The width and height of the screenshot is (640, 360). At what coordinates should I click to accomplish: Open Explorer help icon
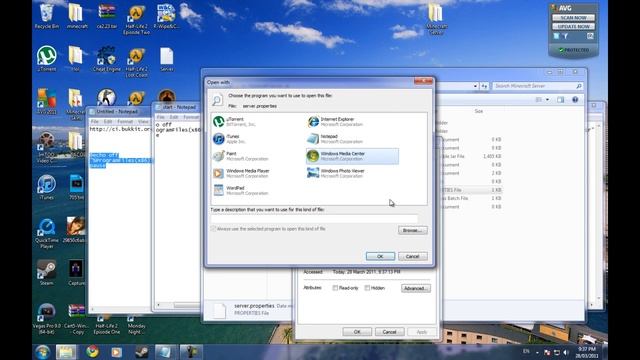(x=575, y=100)
